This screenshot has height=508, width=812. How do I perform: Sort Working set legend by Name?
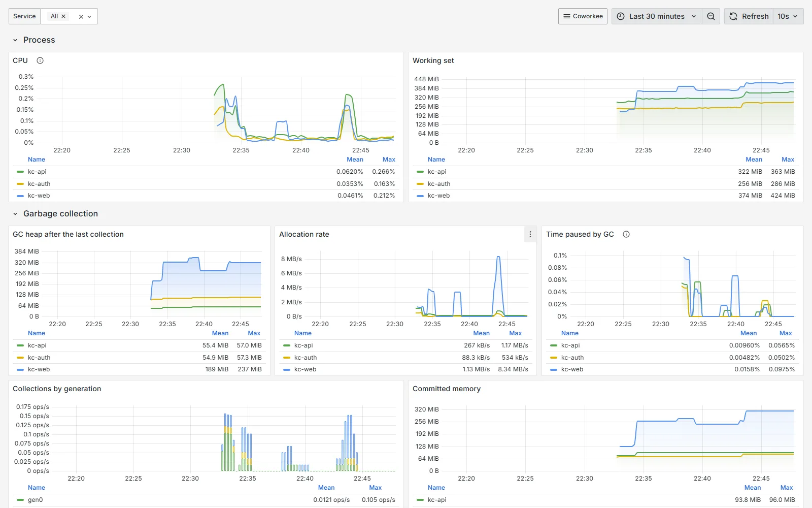pyautogui.click(x=436, y=160)
